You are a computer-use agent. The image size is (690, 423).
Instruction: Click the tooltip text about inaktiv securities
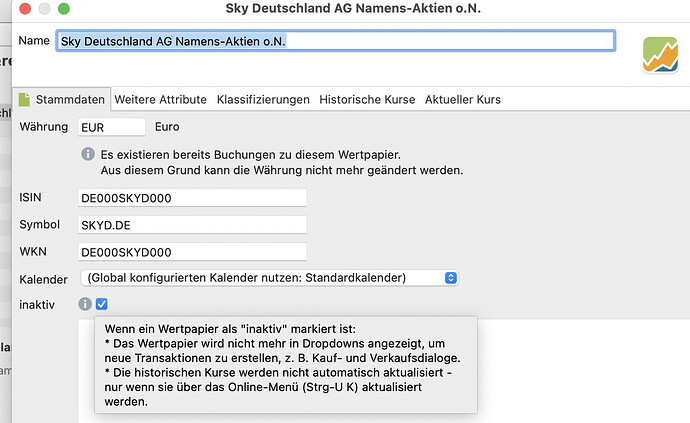282,365
